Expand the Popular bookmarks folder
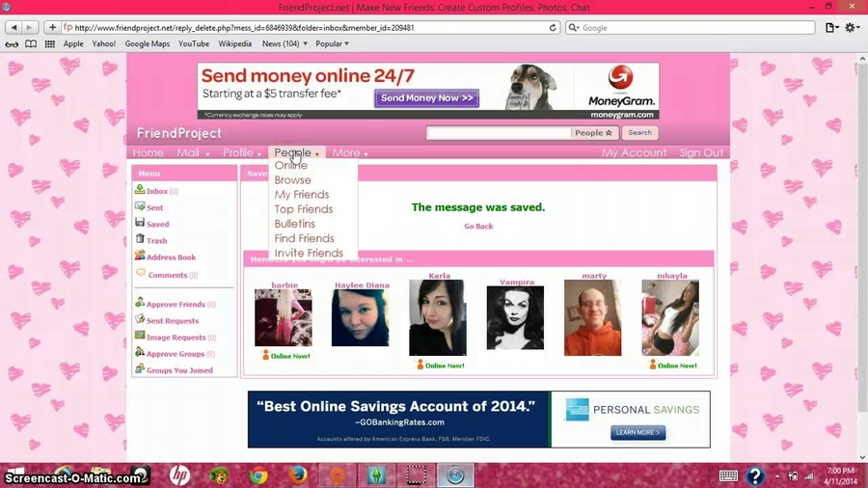The width and height of the screenshot is (868, 488). pyautogui.click(x=333, y=43)
